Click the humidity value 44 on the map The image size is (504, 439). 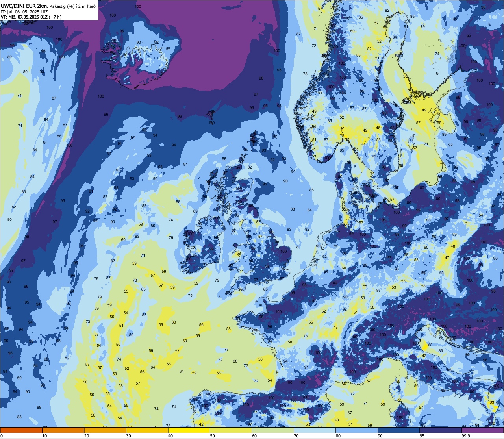[363, 144]
